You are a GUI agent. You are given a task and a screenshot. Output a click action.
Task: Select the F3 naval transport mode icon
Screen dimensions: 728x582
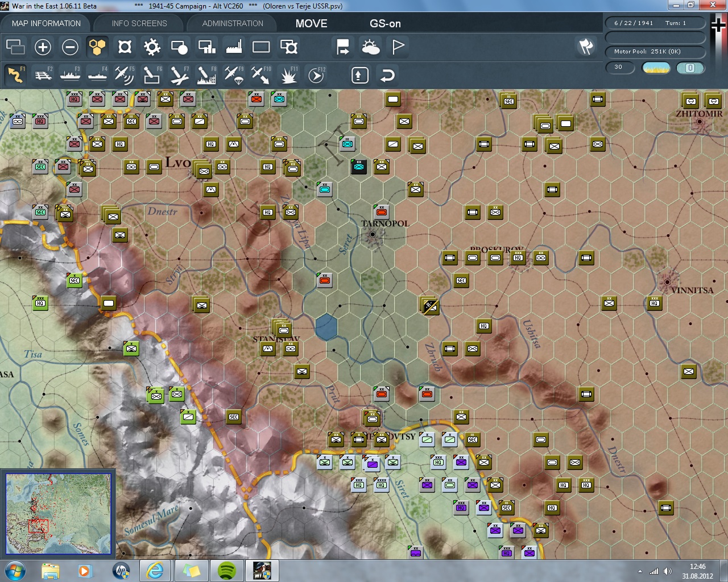pos(70,75)
